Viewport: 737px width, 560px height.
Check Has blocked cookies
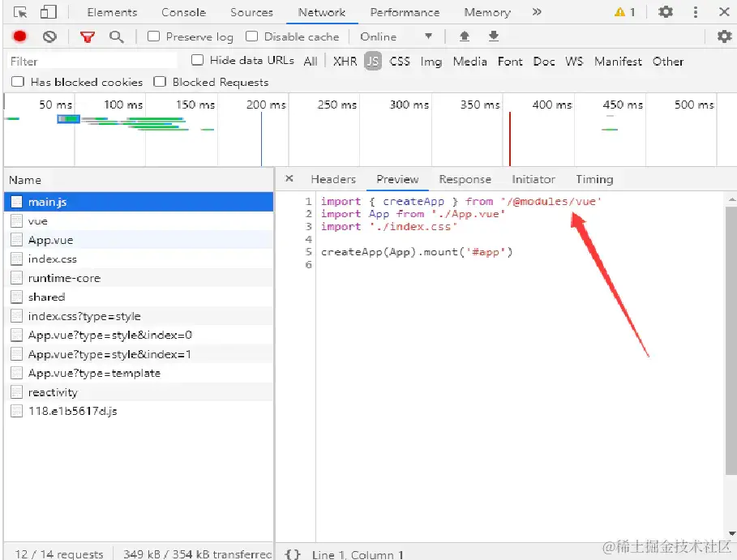[18, 82]
